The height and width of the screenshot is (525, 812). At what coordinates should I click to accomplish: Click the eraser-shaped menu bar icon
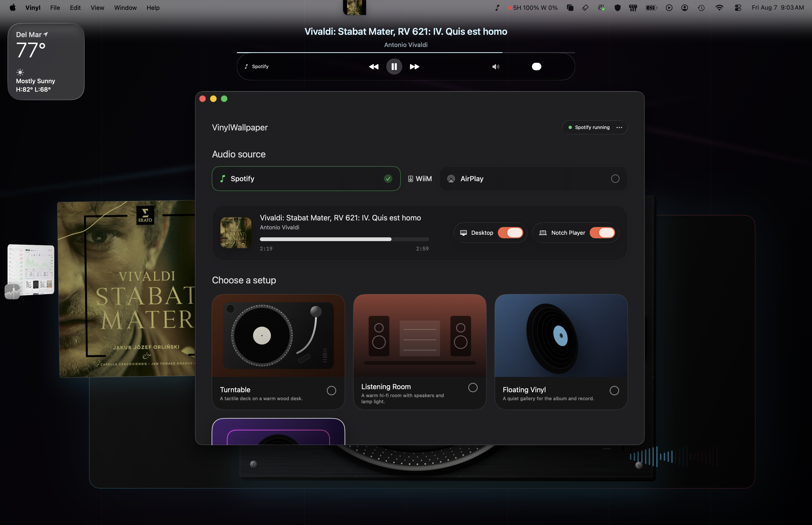(585, 8)
